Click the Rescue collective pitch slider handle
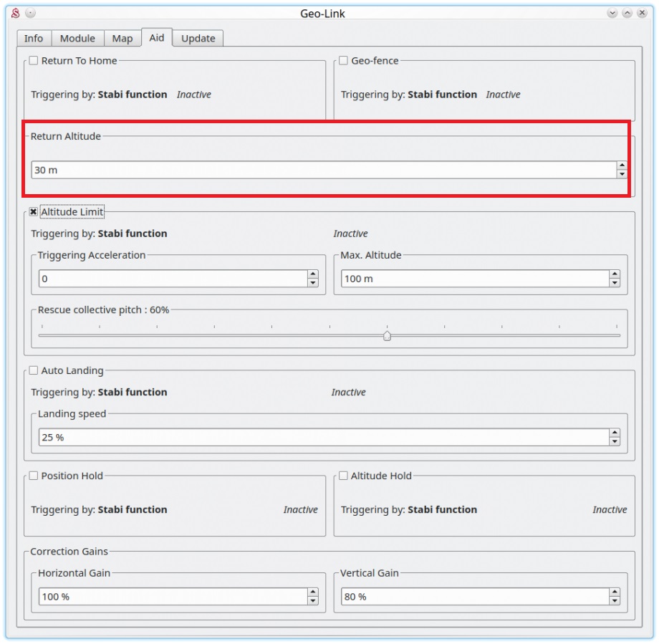Screen dimensions: 659x644 [387, 335]
